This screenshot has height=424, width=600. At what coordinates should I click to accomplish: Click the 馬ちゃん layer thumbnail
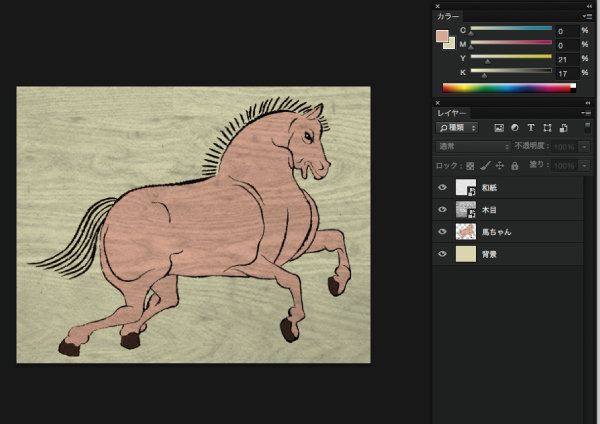(465, 232)
